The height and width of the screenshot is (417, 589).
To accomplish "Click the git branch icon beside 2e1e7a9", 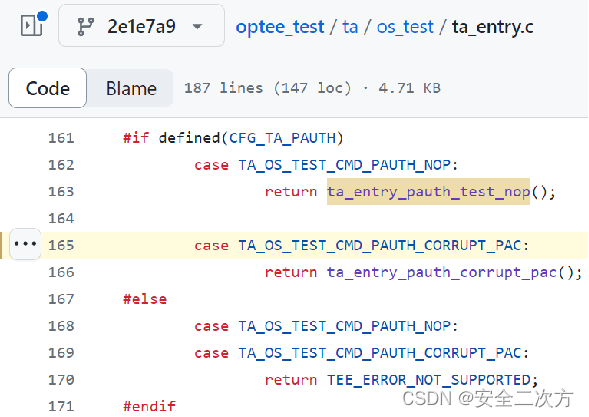I will (x=85, y=27).
